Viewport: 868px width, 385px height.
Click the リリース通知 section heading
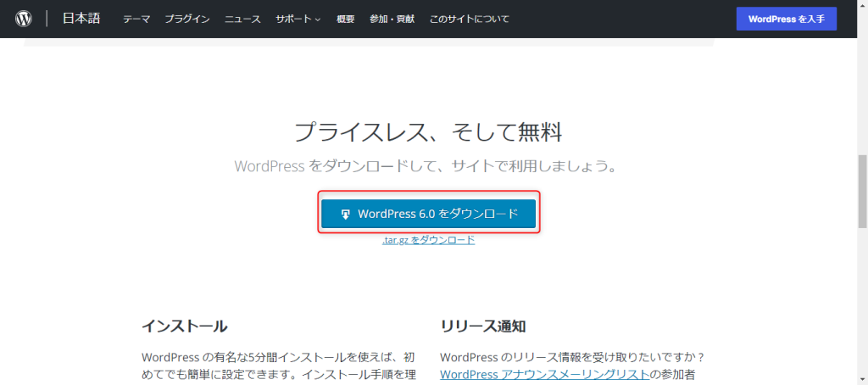[482, 326]
